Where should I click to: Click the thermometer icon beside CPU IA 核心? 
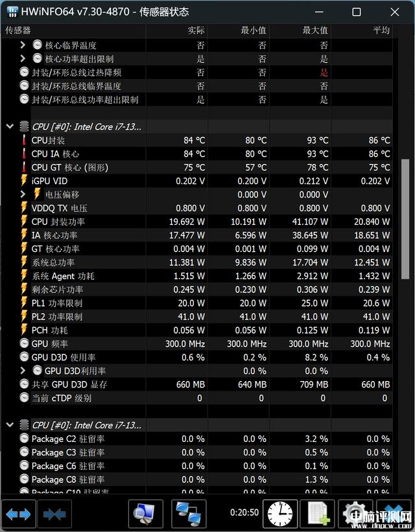[x=24, y=154]
